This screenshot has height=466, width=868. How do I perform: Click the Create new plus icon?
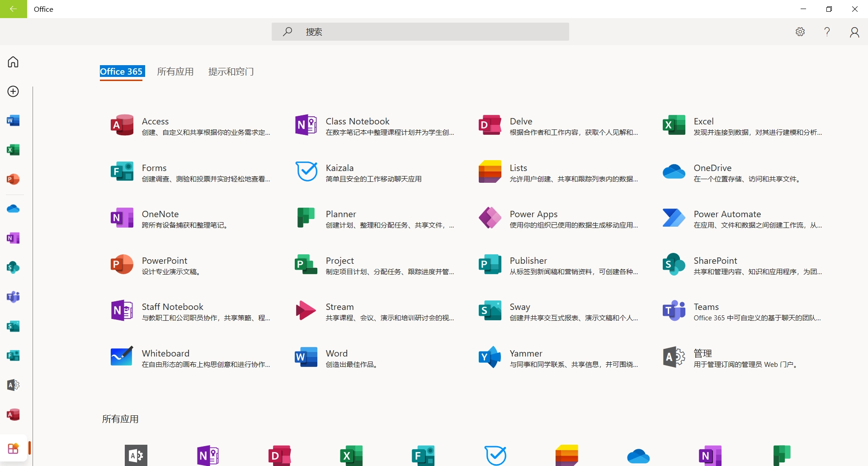pos(13,91)
